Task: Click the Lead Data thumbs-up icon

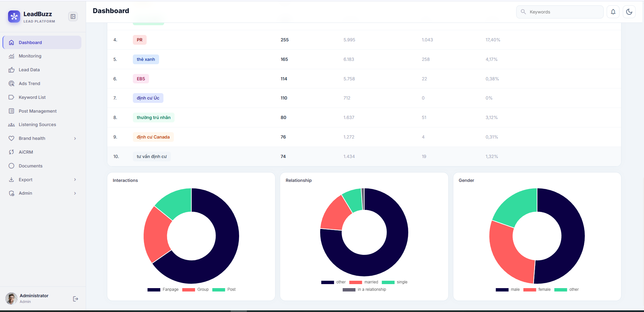Action: [x=11, y=70]
